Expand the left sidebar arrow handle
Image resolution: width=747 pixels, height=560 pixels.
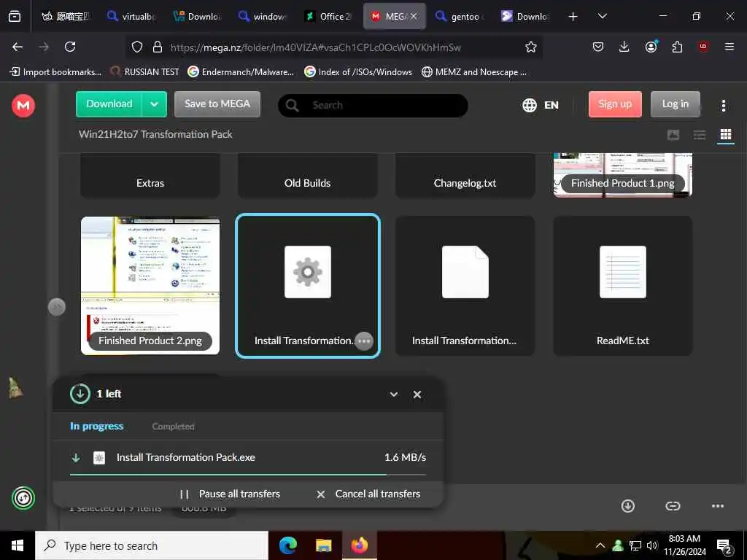pyautogui.click(x=57, y=307)
